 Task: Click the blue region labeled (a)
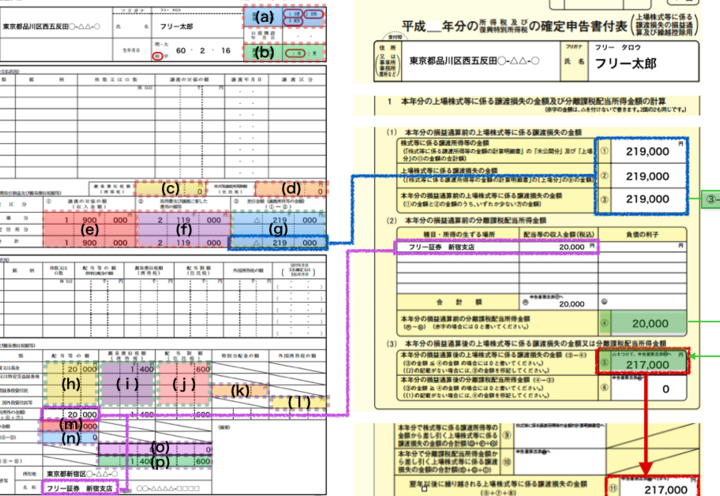point(266,17)
